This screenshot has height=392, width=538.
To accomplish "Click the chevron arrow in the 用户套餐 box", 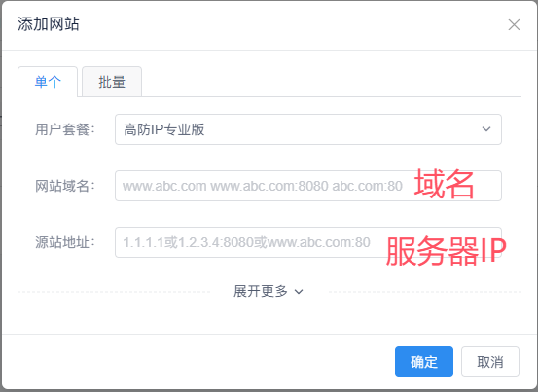I will (486, 129).
